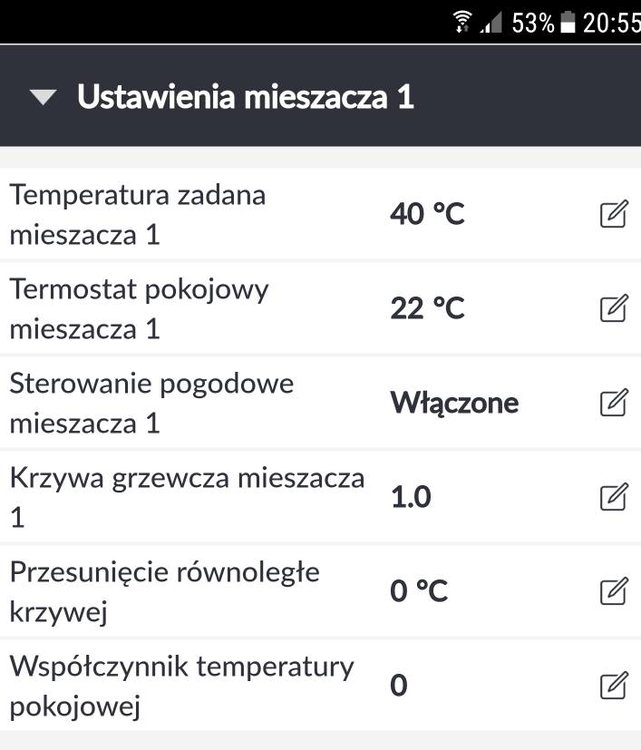
Task: Tap the 40 °C setpoint value
Action: point(427,214)
